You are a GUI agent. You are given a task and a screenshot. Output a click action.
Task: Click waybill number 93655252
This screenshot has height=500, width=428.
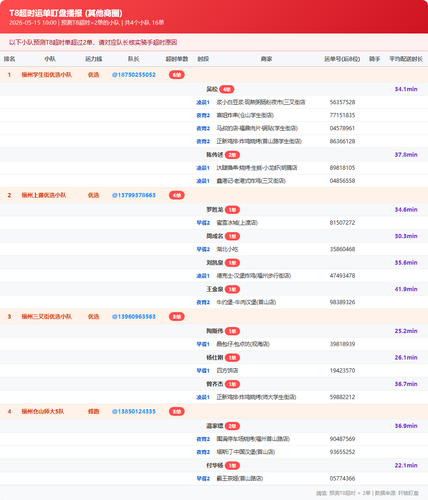pos(342,452)
